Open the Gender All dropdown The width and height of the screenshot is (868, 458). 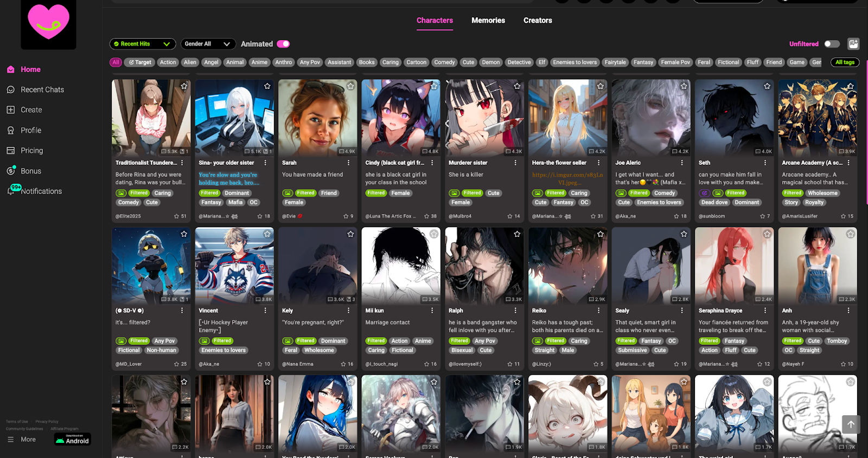point(208,44)
